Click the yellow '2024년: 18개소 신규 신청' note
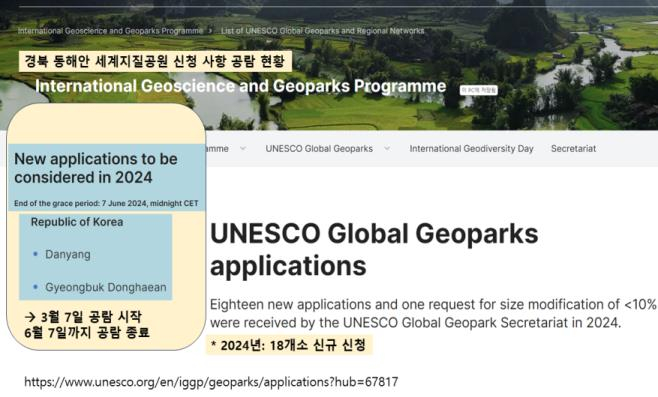Viewport: 658px width, 397px height. (289, 345)
